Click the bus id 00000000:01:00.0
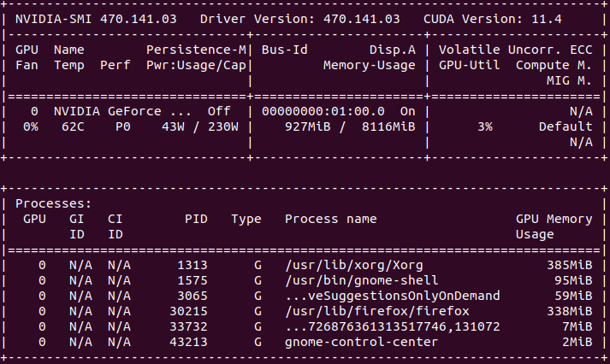 point(323,111)
